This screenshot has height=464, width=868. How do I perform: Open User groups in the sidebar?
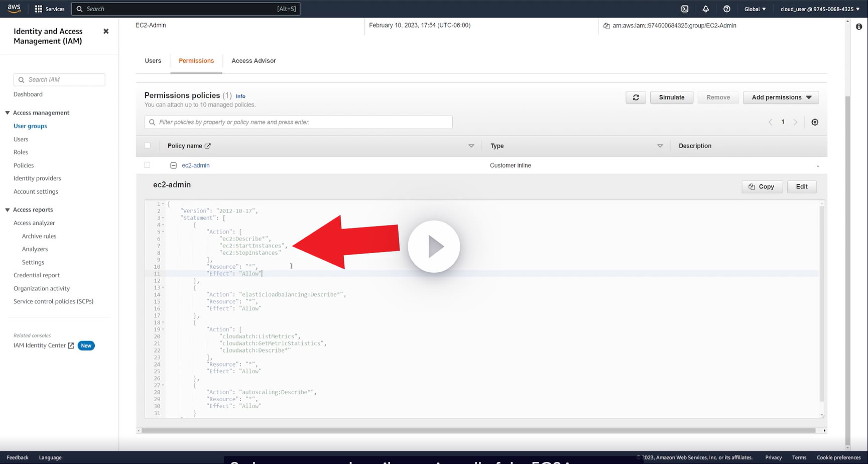coord(30,126)
